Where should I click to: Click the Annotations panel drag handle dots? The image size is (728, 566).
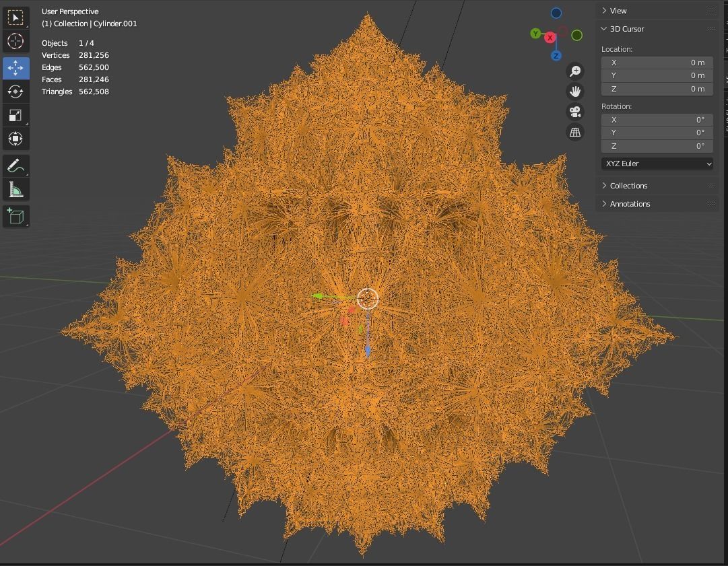tap(711, 203)
